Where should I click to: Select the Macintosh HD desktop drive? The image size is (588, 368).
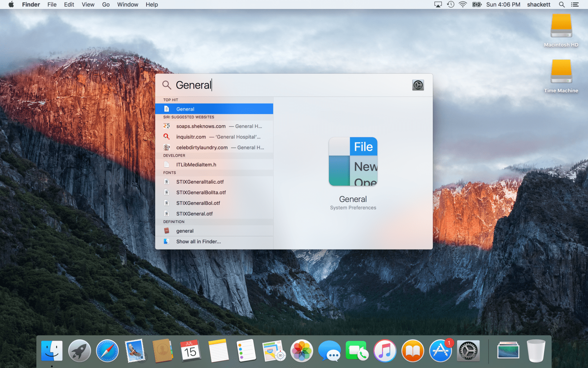[x=561, y=31]
